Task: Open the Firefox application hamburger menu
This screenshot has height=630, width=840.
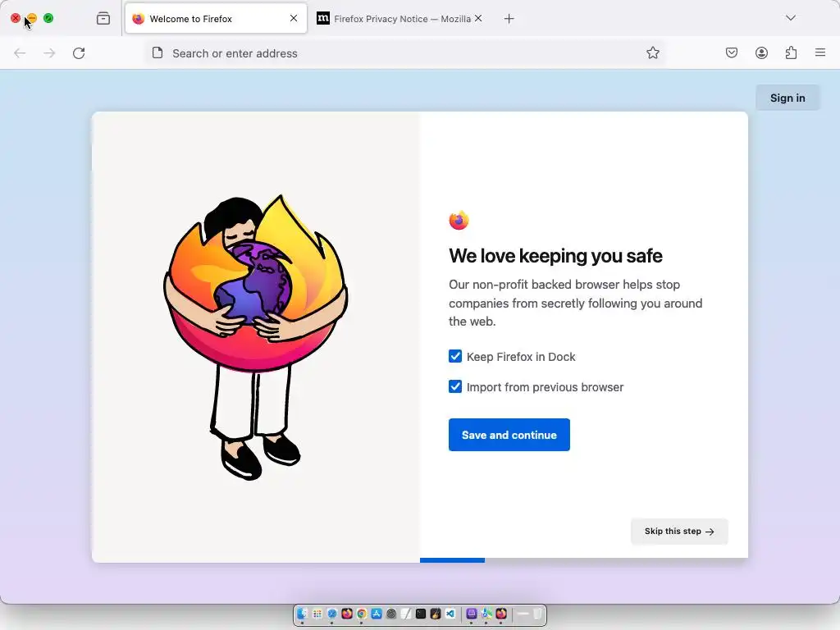Action: point(820,52)
